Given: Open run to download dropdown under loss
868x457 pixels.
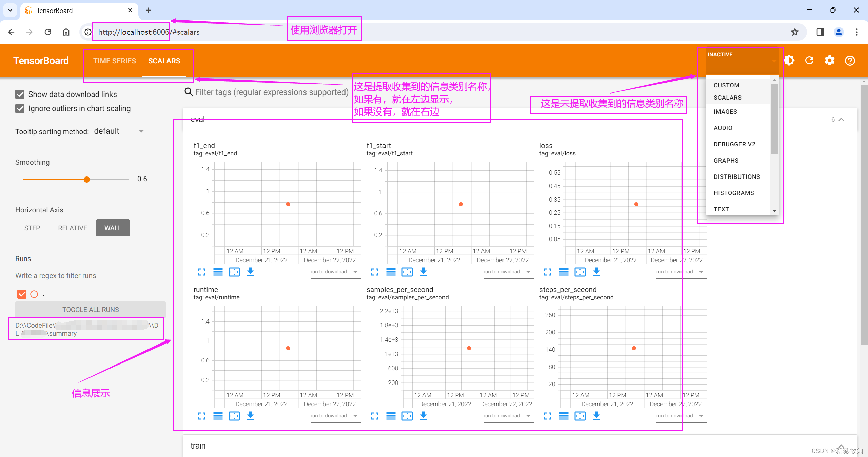Looking at the screenshot, I should click(x=681, y=272).
